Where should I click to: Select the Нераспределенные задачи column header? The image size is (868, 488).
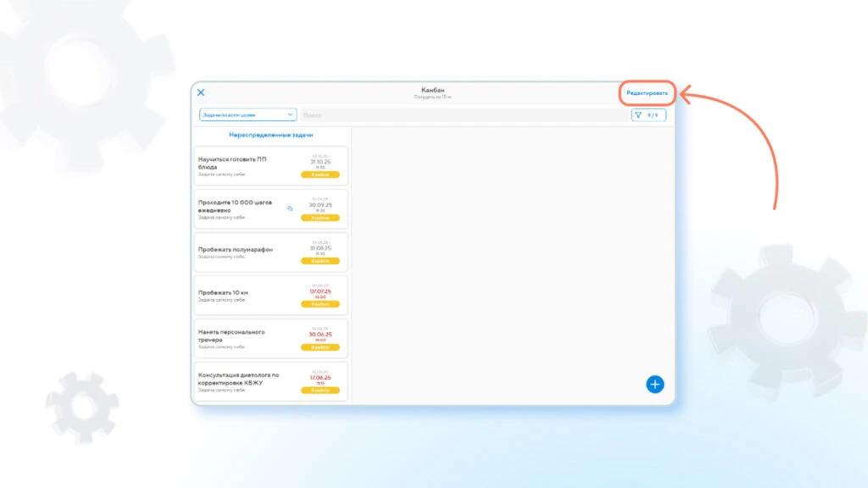click(270, 135)
